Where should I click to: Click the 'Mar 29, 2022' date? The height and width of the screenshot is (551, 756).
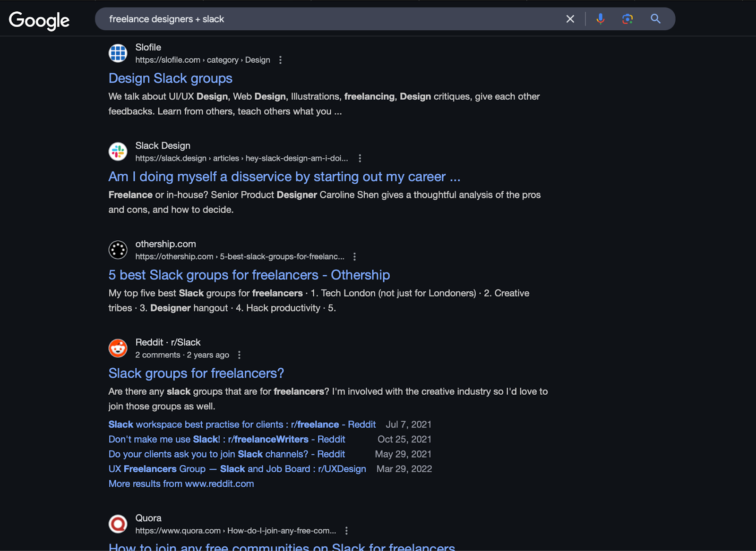coord(404,469)
